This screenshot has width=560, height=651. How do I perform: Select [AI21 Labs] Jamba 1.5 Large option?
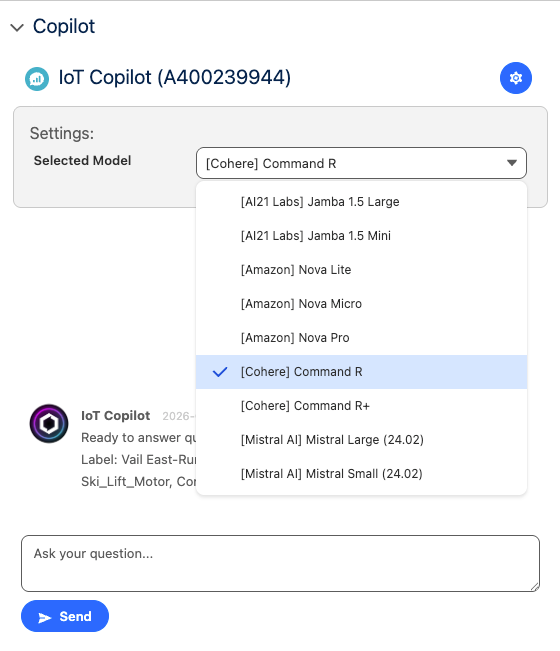[361, 202]
